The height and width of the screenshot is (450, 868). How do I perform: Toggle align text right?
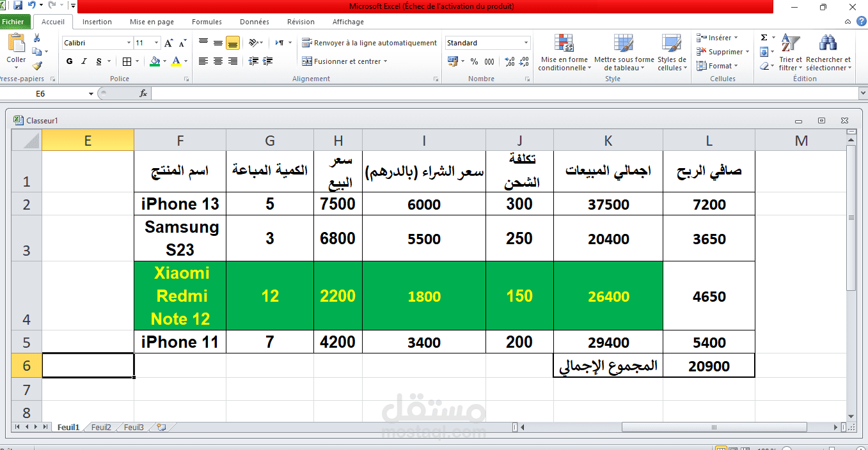[233, 61]
